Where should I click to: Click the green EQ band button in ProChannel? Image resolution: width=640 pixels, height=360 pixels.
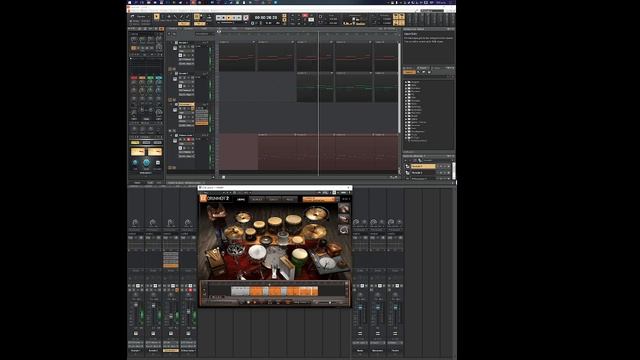click(150, 78)
